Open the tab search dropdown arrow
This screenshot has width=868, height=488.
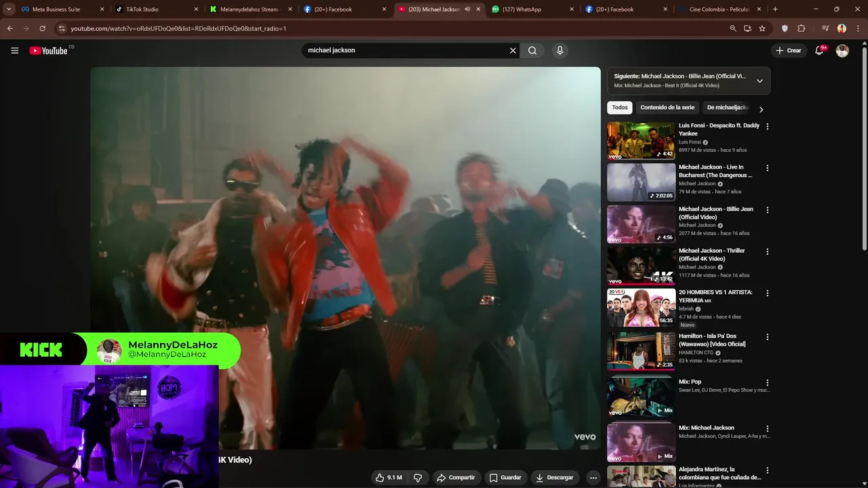tap(9, 9)
